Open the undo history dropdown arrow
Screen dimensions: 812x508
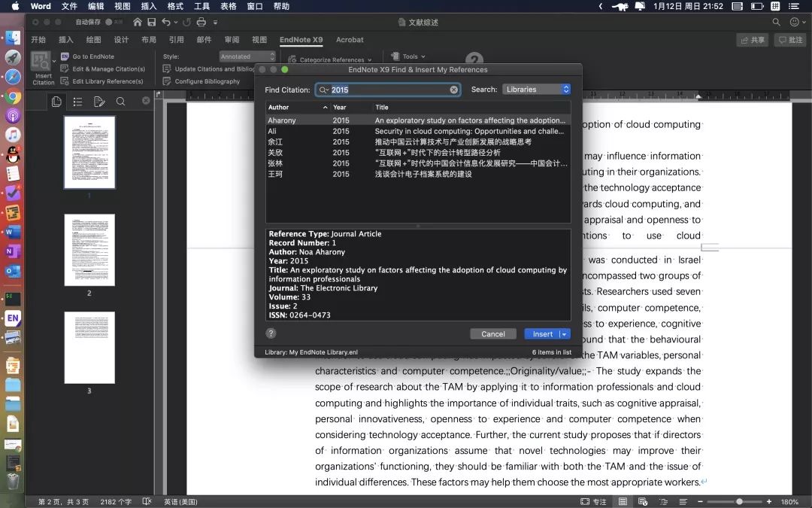coord(176,23)
